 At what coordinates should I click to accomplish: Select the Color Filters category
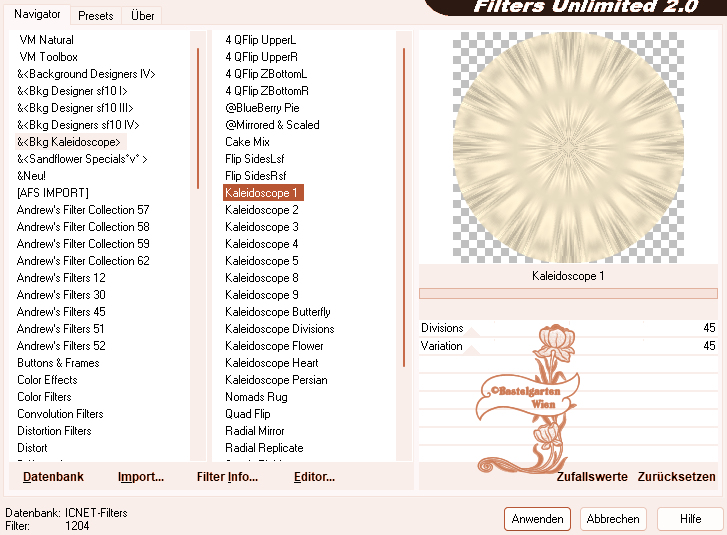(x=44, y=397)
